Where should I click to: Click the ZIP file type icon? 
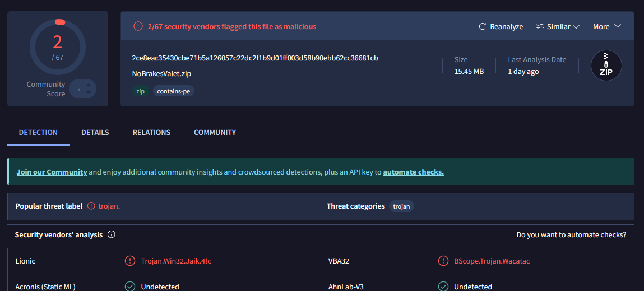(606, 65)
